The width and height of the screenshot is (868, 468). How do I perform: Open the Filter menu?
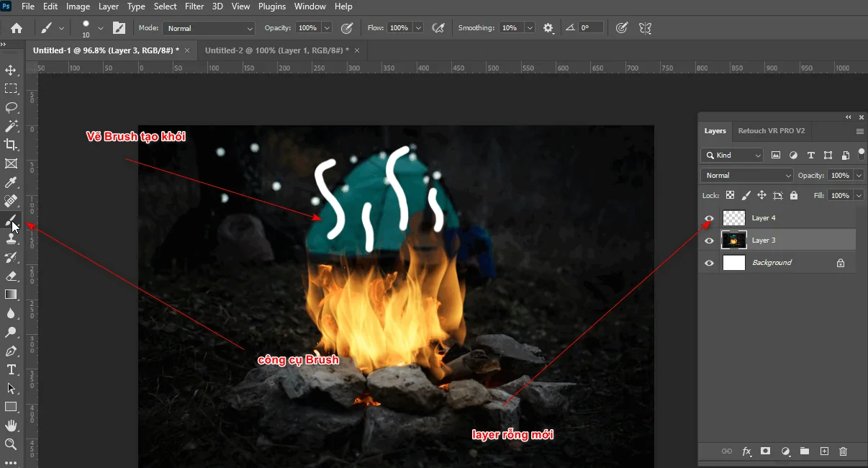click(194, 6)
